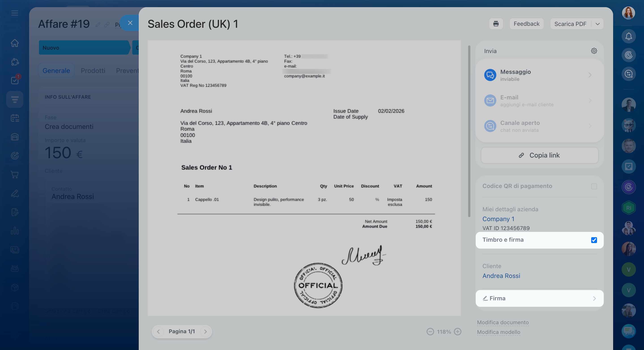Uncheck the Timbro e firma checkbox

(x=594, y=240)
